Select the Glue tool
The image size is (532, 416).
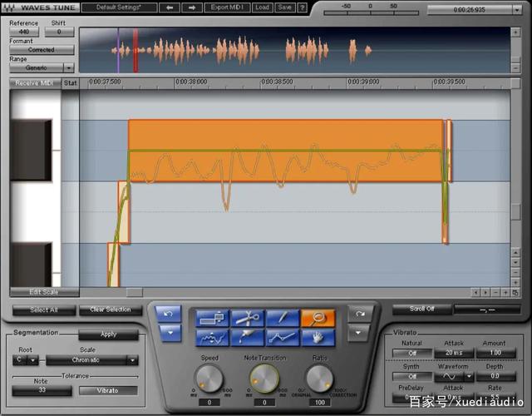tap(248, 338)
